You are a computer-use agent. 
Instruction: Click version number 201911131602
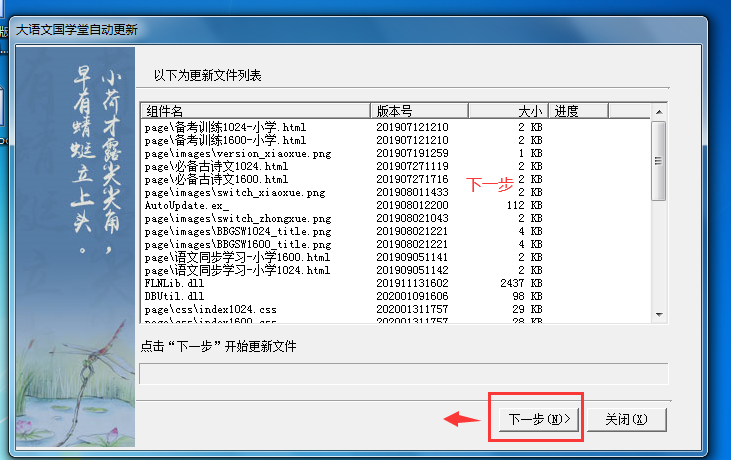412,283
